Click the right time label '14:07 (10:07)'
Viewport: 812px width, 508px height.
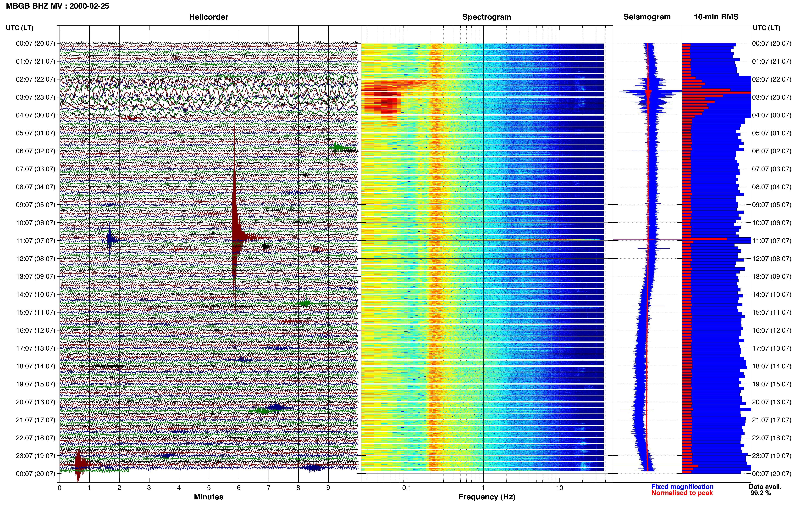point(772,294)
